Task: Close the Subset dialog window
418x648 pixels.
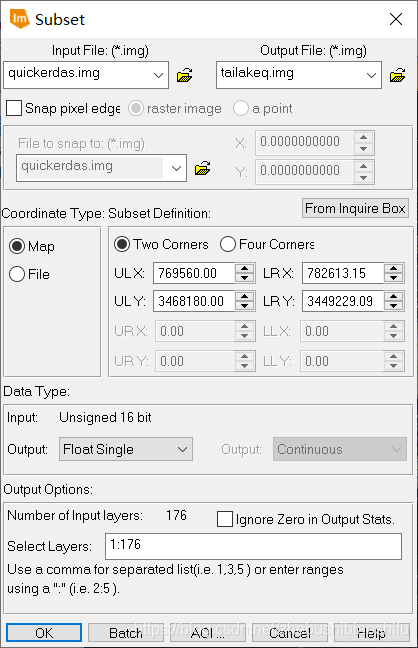Action: coord(396,19)
